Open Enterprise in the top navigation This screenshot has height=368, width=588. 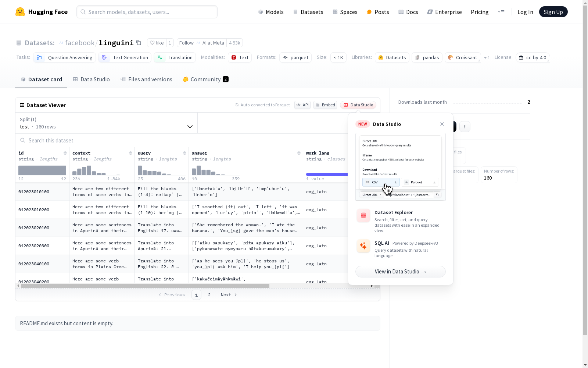tap(444, 12)
